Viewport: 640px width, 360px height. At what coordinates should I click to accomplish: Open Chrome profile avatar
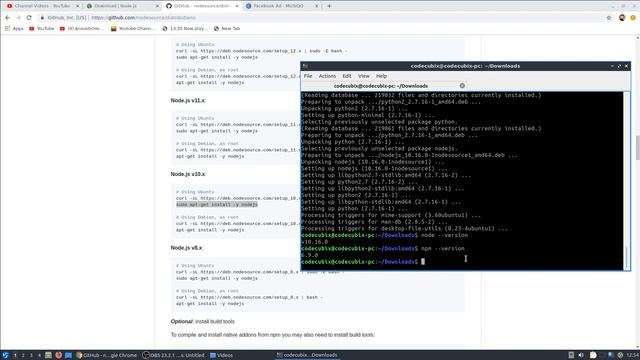(x=622, y=18)
